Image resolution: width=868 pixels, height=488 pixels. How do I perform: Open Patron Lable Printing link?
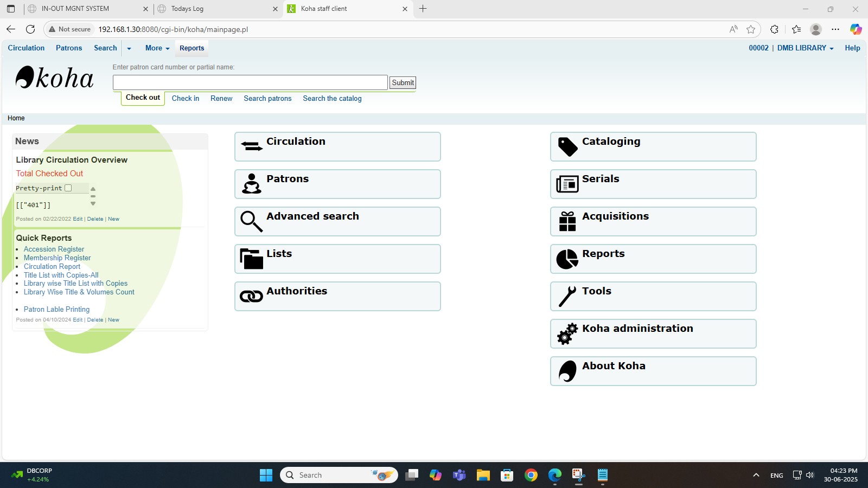coord(56,310)
